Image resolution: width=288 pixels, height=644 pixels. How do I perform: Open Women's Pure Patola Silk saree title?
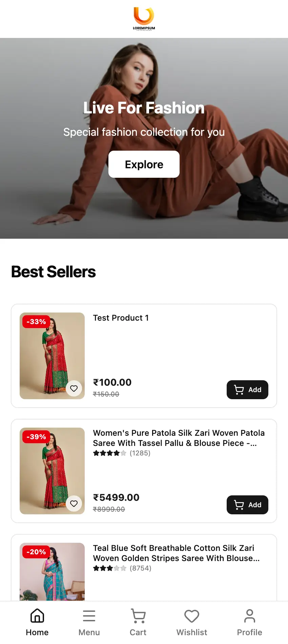tap(179, 438)
